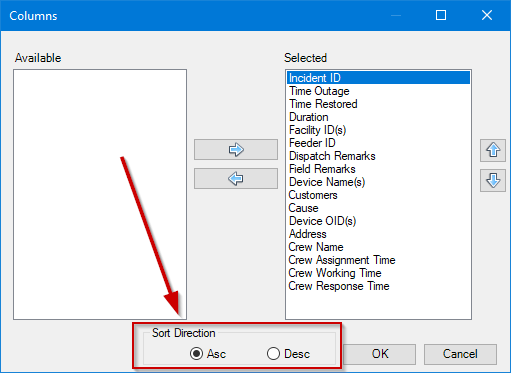Move Incident ID up with up arrow

(493, 151)
